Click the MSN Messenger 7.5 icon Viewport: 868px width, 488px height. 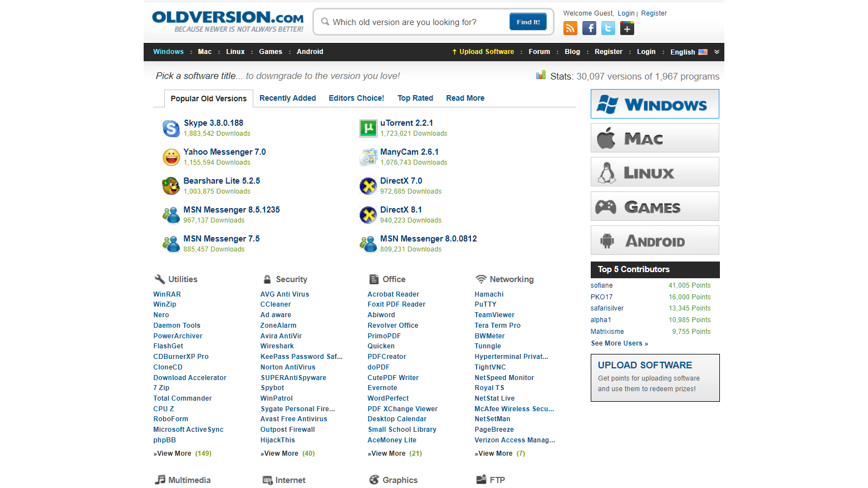(171, 244)
